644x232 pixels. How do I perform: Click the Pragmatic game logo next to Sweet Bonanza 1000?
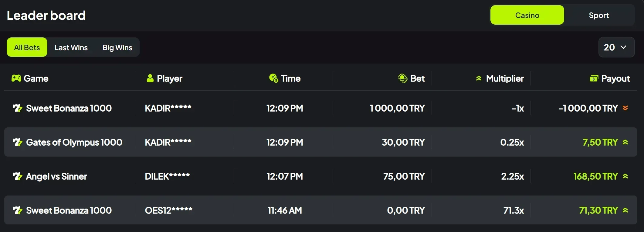point(18,108)
